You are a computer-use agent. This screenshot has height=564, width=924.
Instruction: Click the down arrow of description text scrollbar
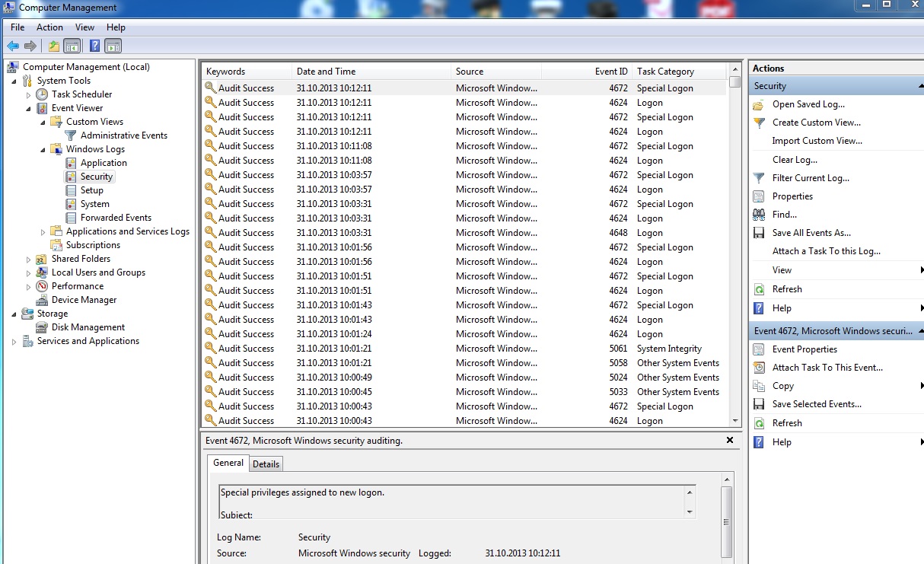click(x=690, y=512)
